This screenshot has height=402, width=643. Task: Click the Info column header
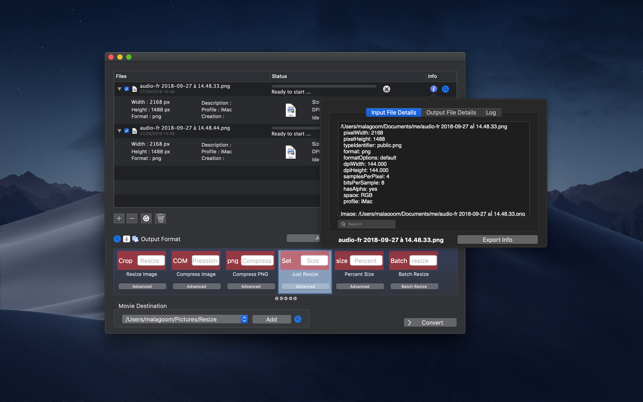tap(432, 76)
